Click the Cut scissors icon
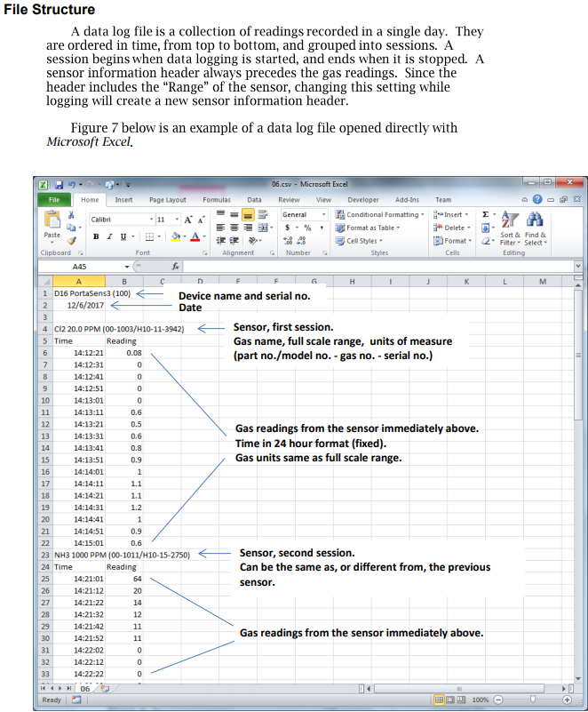 point(71,215)
